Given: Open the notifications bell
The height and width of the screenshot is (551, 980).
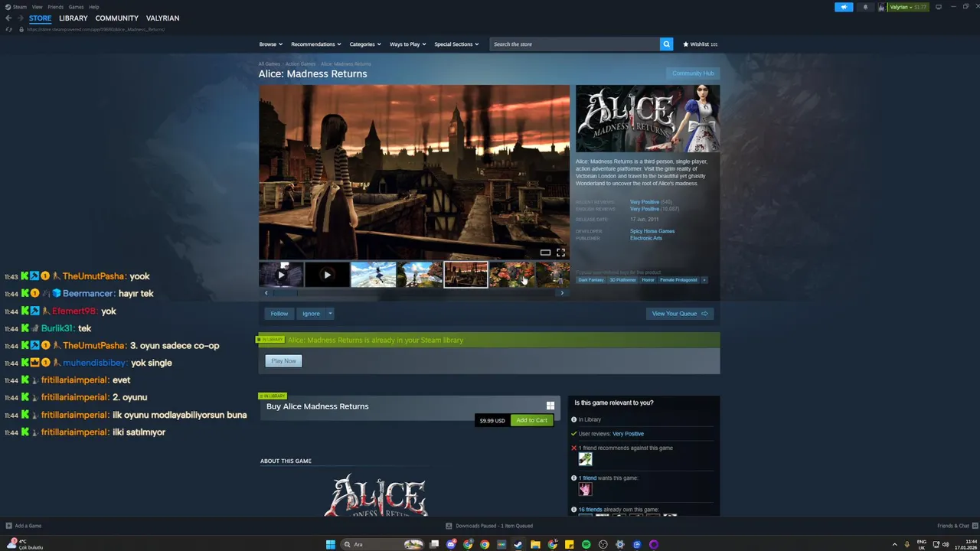Looking at the screenshot, I should pyautogui.click(x=865, y=7).
